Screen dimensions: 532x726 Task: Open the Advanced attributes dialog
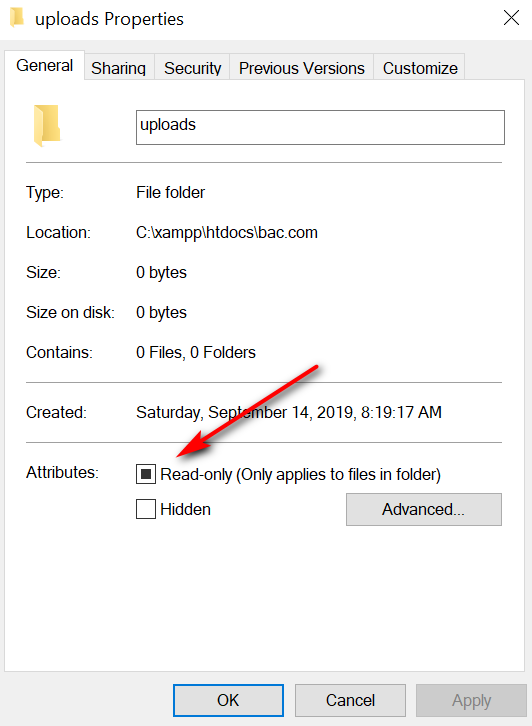point(424,509)
